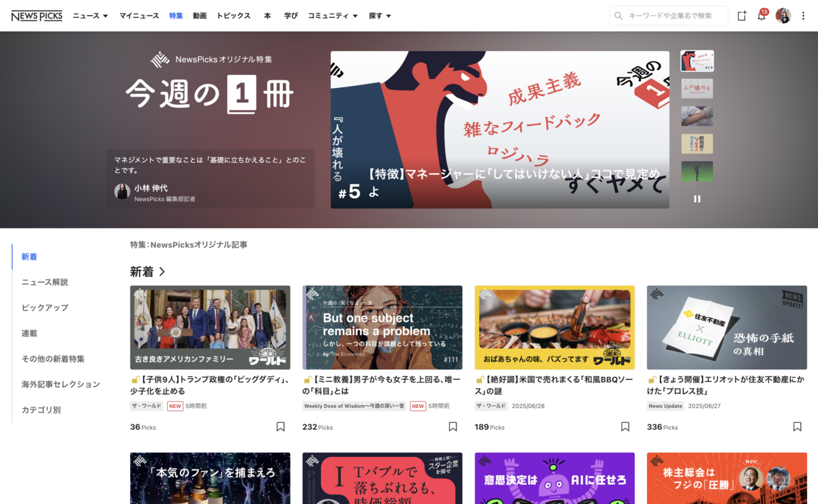Open 【ミニ教養】男子が今も女子を上回る title
Image resolution: width=818 pixels, height=504 pixels.
pyautogui.click(x=382, y=385)
